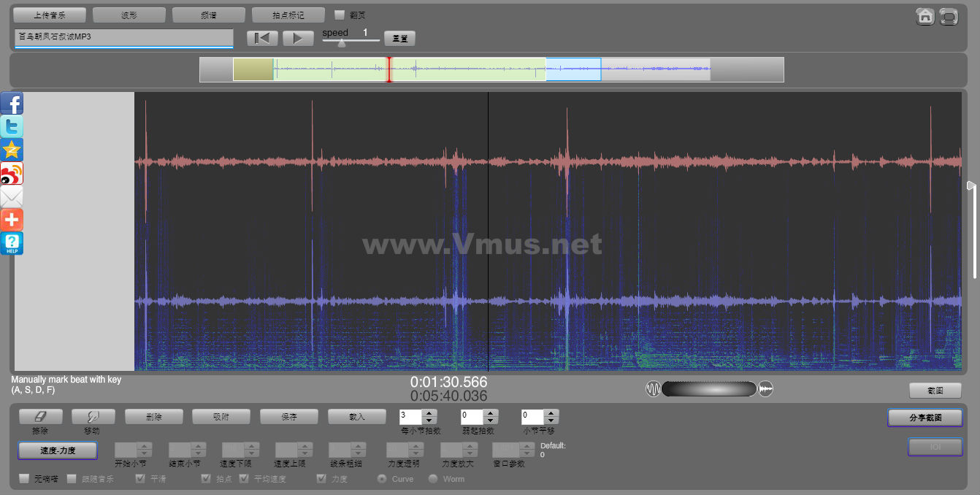Toggle fullscreen with the expand icon
The image size is (980, 495).
[x=949, y=16]
